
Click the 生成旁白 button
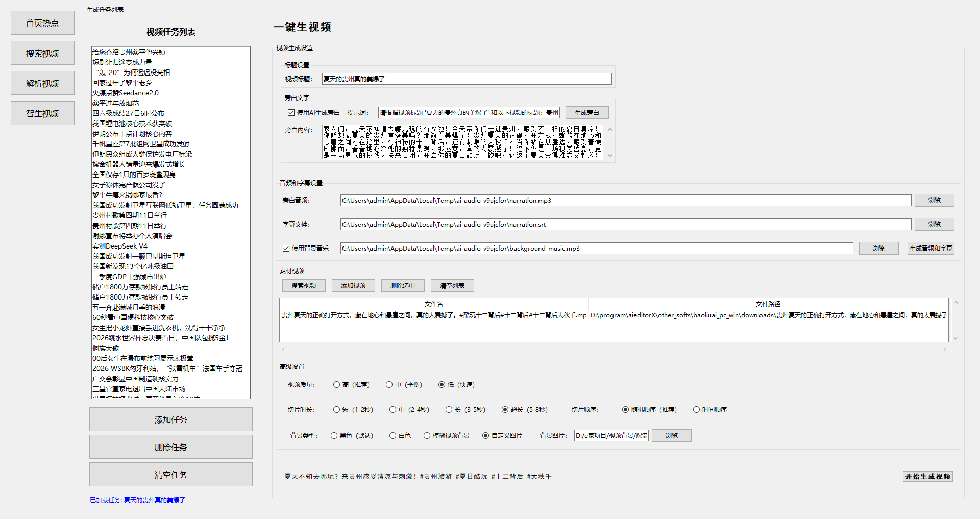[x=587, y=113]
